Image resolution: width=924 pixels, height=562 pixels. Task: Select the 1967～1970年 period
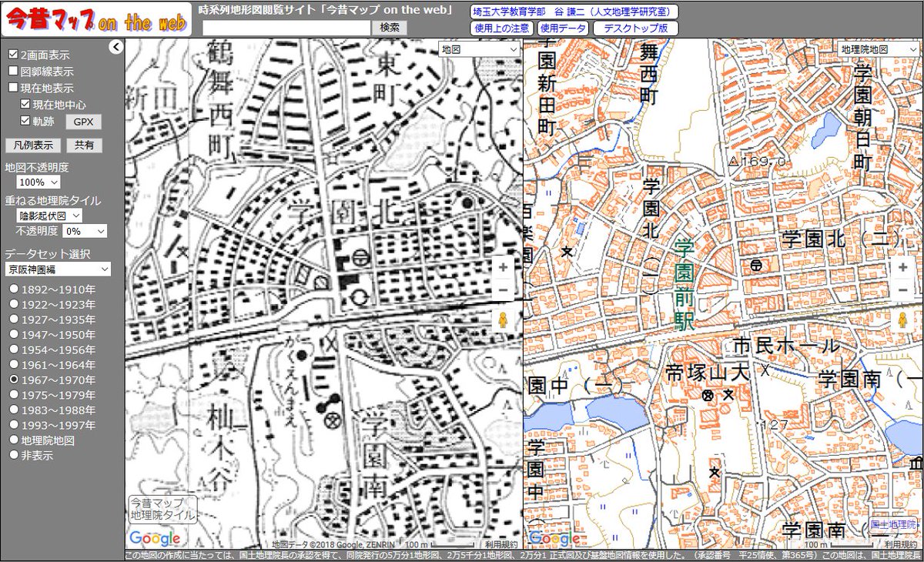[14, 380]
